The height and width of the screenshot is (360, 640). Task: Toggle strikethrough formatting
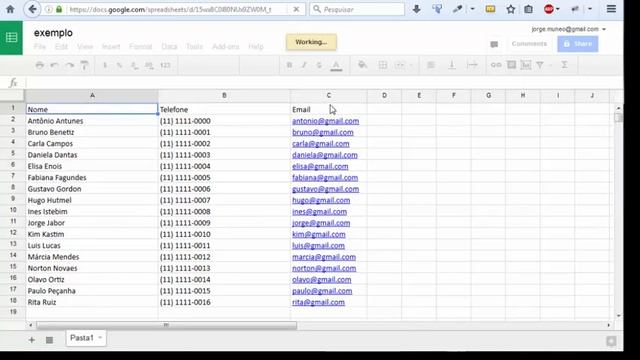tap(319, 65)
